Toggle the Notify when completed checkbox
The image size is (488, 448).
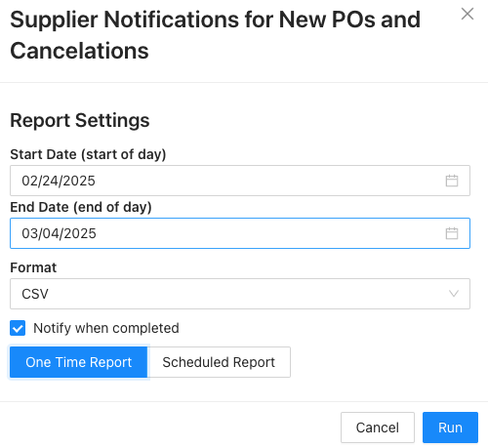click(18, 328)
